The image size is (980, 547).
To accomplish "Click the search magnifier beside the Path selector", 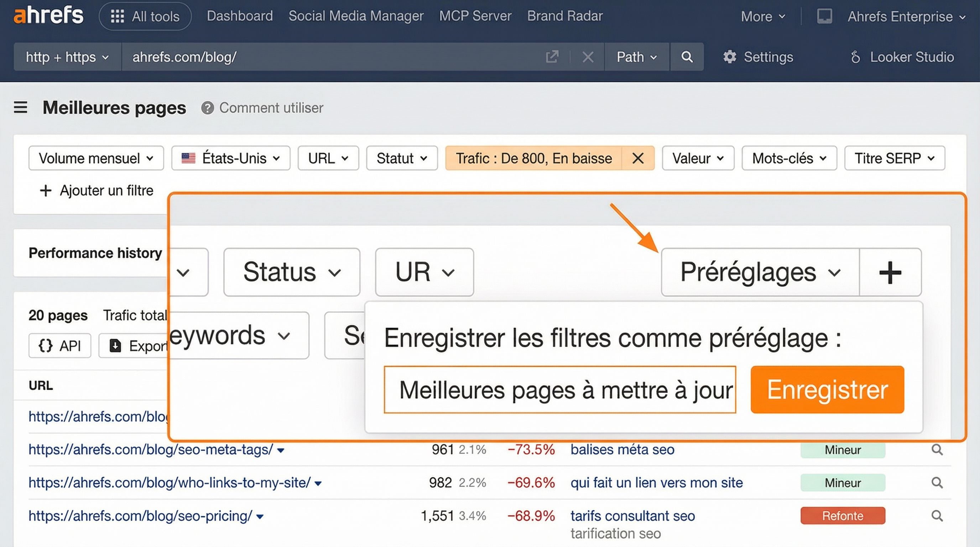I will [686, 57].
